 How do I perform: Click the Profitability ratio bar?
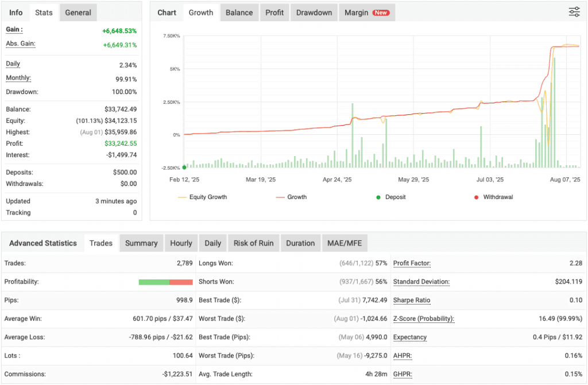click(x=165, y=282)
